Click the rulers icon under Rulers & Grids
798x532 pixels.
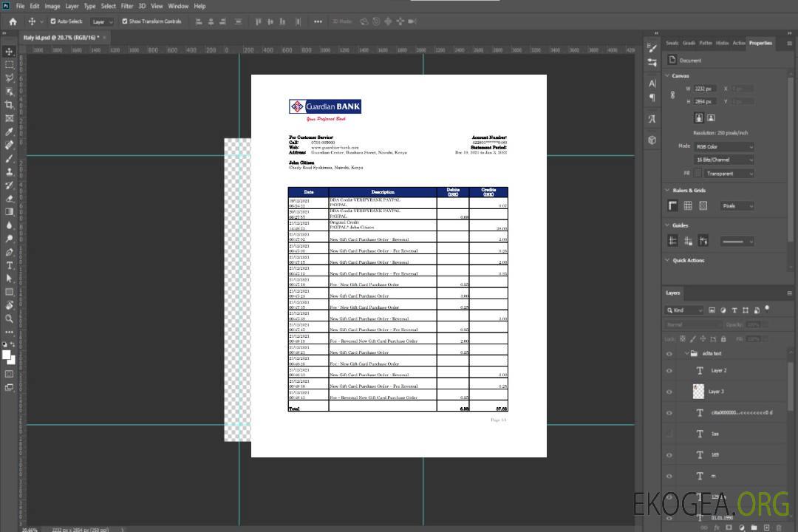click(673, 205)
